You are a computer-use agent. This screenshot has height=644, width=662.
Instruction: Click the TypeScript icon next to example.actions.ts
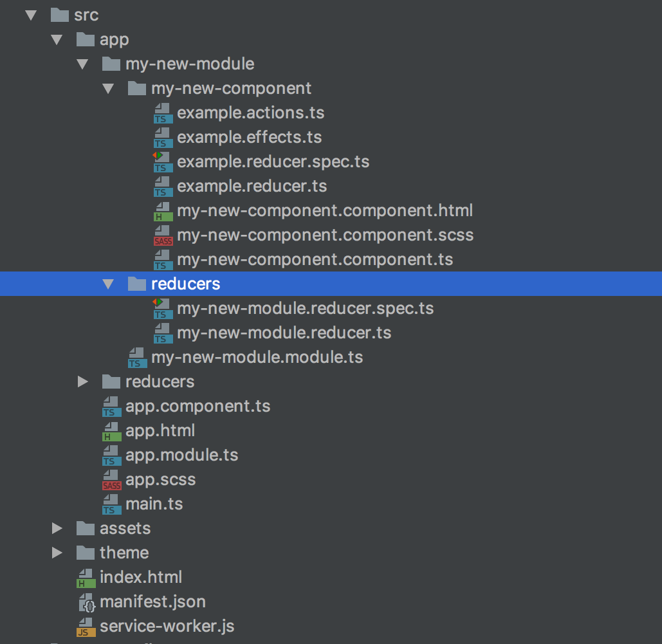coord(162,113)
